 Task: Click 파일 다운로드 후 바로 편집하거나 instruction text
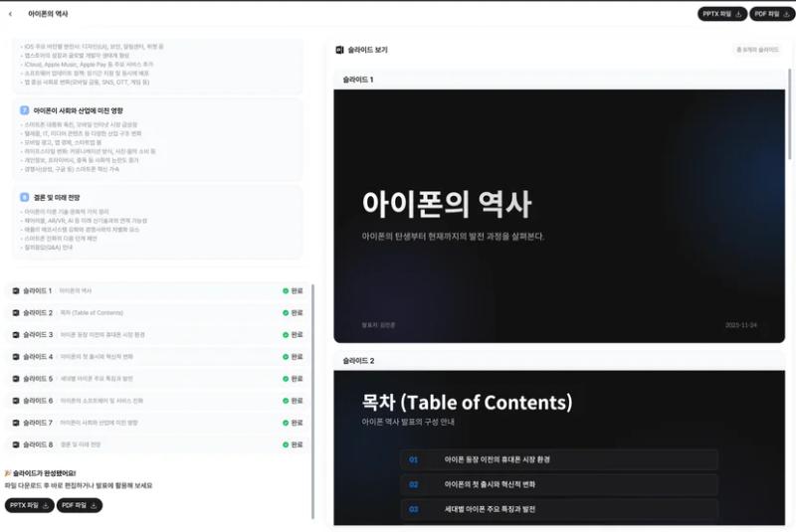(79, 486)
